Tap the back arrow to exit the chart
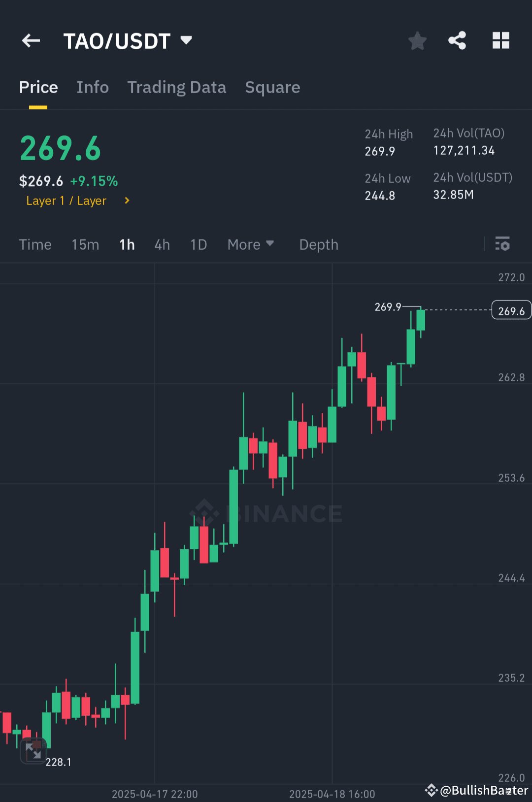532x802 pixels. pos(31,40)
